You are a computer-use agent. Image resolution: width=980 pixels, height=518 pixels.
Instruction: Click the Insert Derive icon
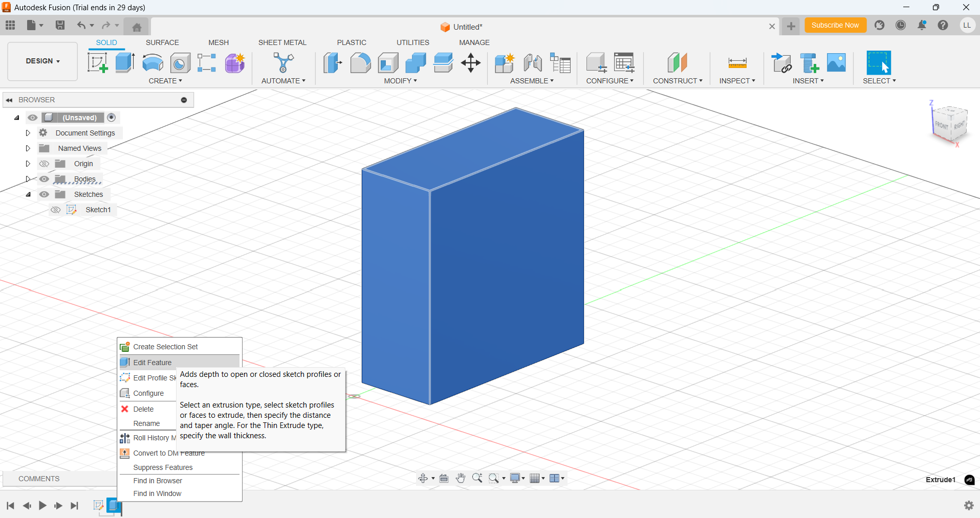[x=781, y=63]
